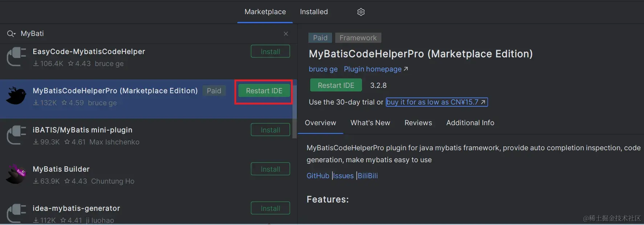Click the Framework tag
Screen dimensions: 644x225
pyautogui.click(x=358, y=38)
